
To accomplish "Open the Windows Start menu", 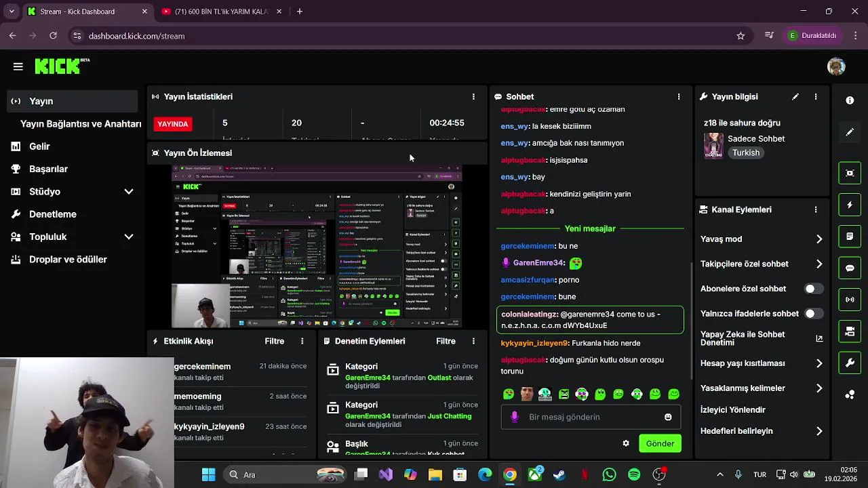I will (208, 474).
